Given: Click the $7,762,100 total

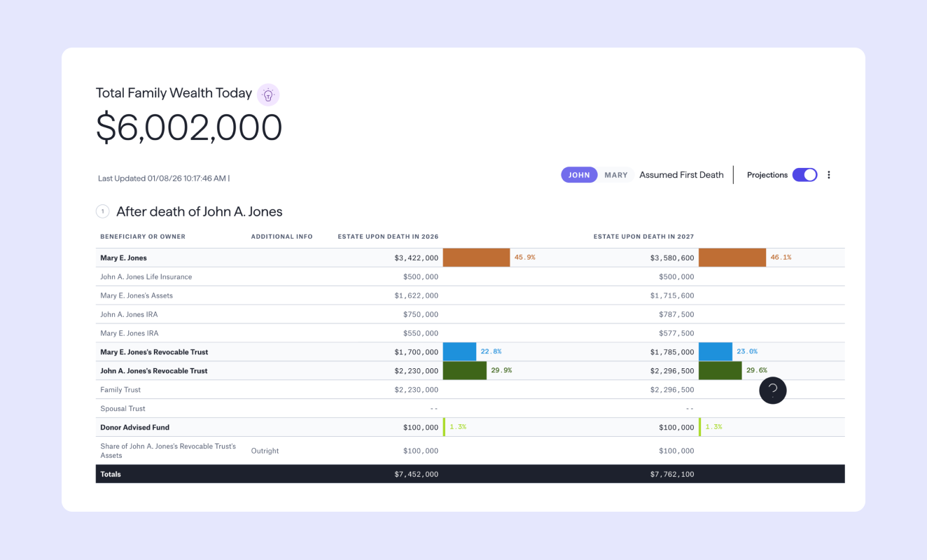Looking at the screenshot, I should (672, 474).
